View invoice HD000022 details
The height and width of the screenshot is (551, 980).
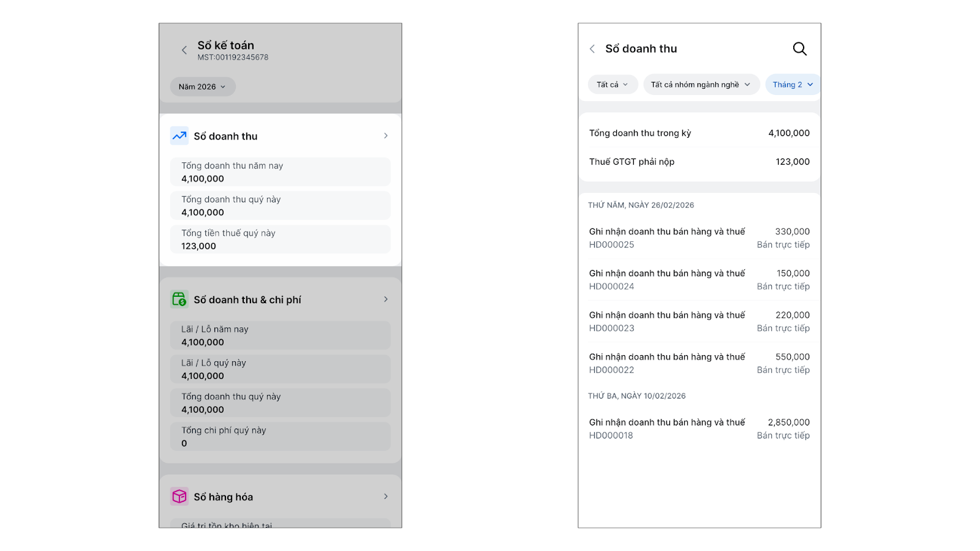[x=699, y=363]
